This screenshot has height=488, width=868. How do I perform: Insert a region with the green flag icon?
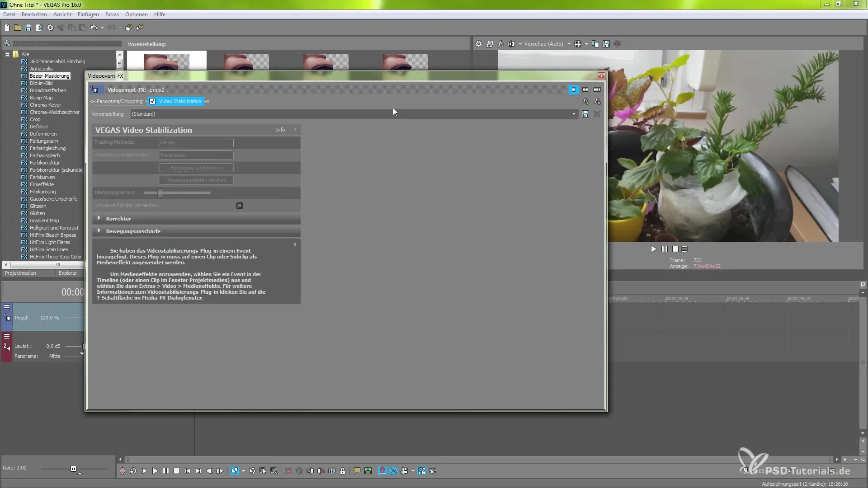click(x=368, y=471)
